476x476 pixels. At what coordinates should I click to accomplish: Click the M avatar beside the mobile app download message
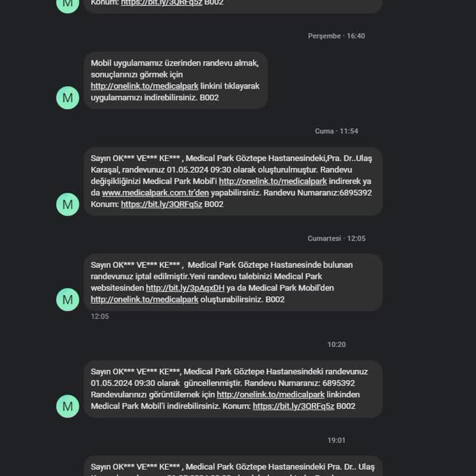coord(68,97)
